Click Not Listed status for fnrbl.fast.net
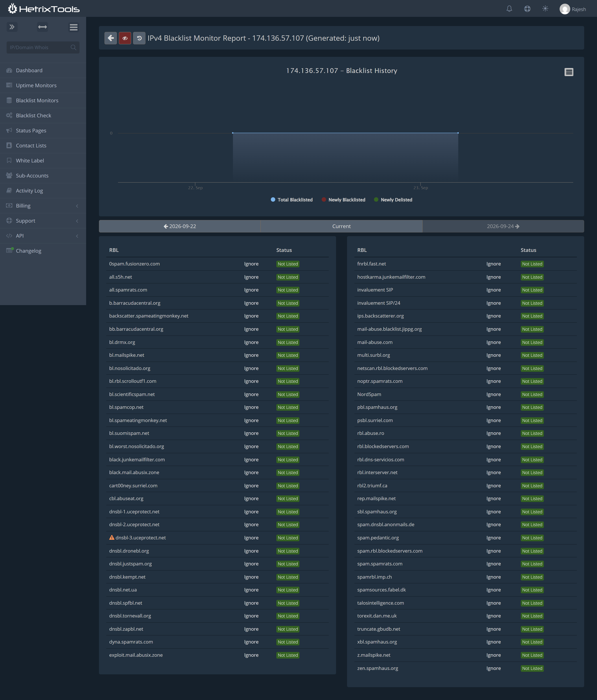Image resolution: width=597 pixels, height=700 pixels. pyautogui.click(x=532, y=264)
